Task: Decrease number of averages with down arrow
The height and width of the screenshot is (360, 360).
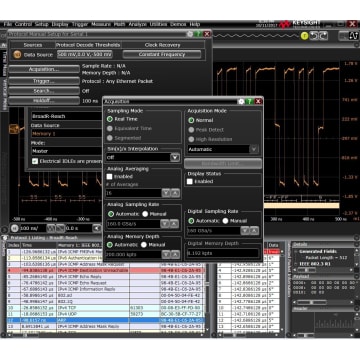Action: (166, 193)
